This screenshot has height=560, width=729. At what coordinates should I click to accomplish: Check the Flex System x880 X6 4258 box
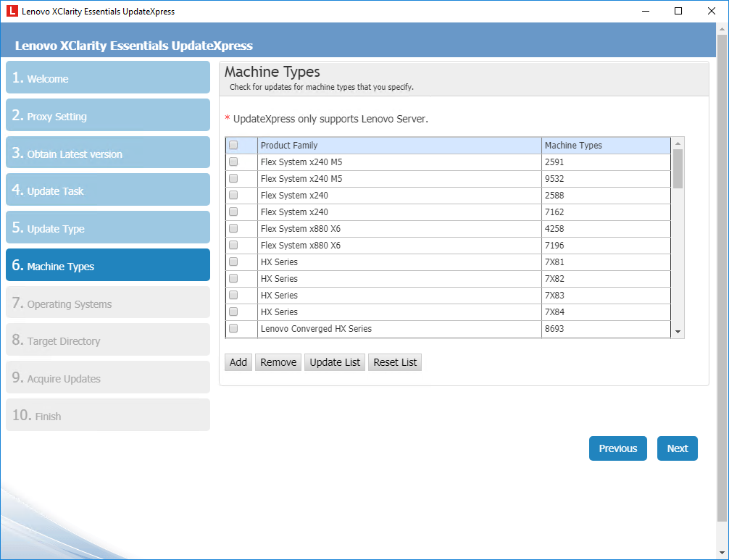click(233, 228)
